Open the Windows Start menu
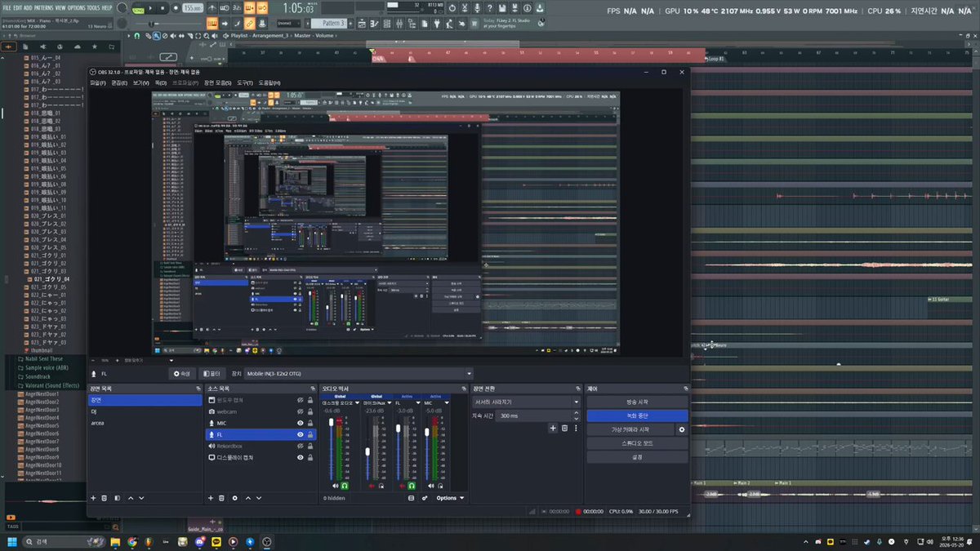 click(x=13, y=541)
